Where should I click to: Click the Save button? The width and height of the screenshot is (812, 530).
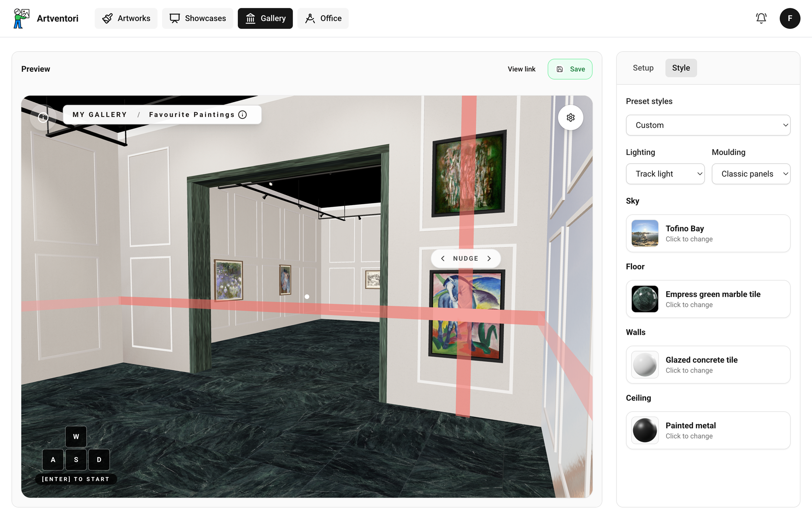[x=570, y=69]
